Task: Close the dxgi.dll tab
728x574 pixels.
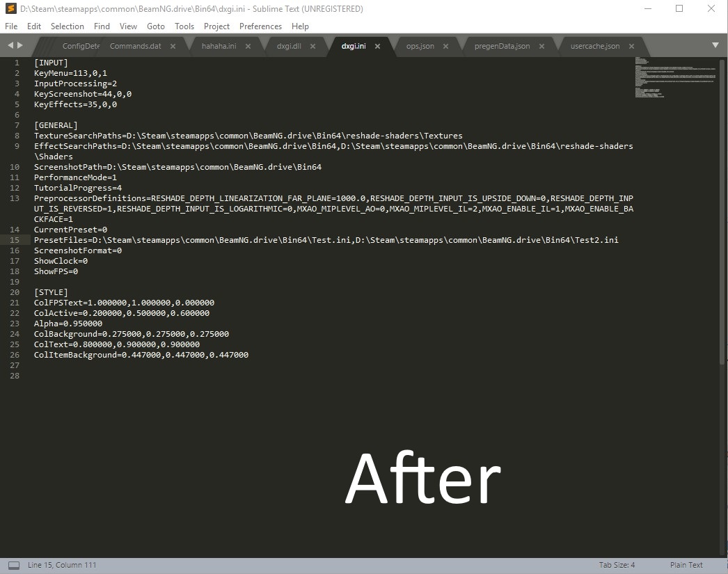Action: [313, 46]
